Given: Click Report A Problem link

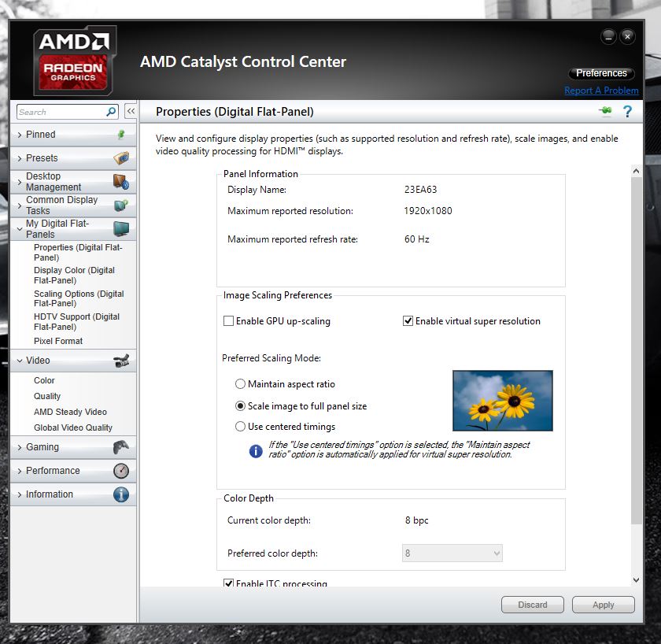Looking at the screenshot, I should [x=601, y=91].
